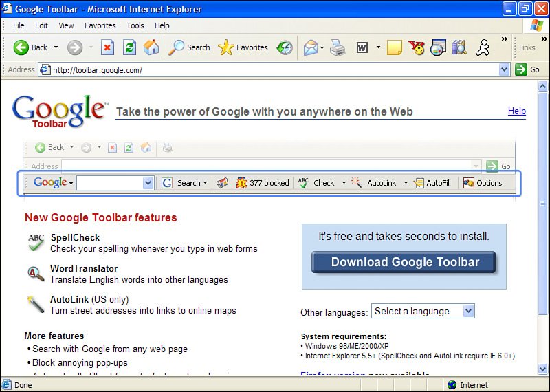Open the Mail button dropdown arrow
The width and height of the screenshot is (550, 392).
pyautogui.click(x=322, y=47)
